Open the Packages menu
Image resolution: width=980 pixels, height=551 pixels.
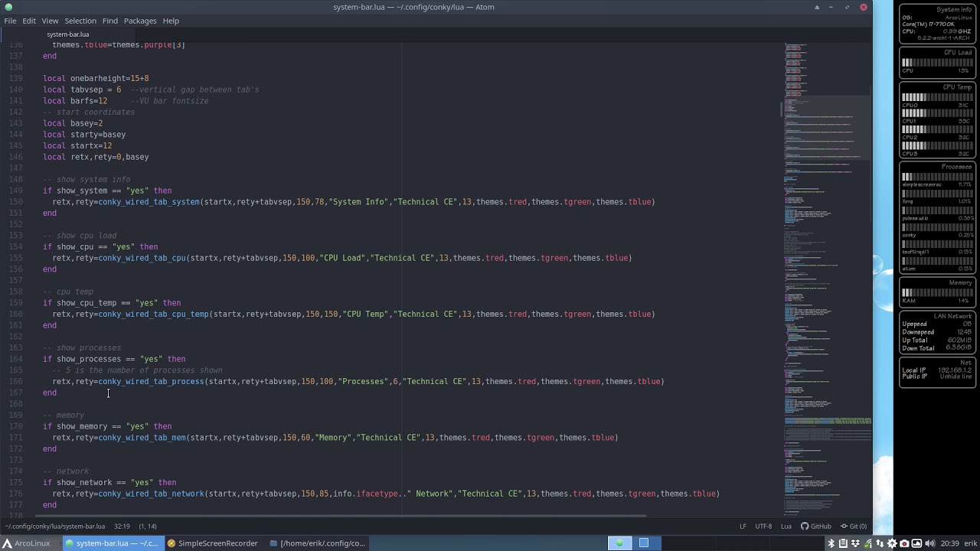coord(140,21)
